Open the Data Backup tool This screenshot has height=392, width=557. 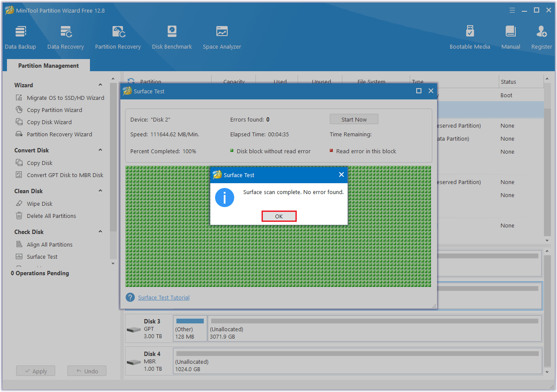(20, 38)
